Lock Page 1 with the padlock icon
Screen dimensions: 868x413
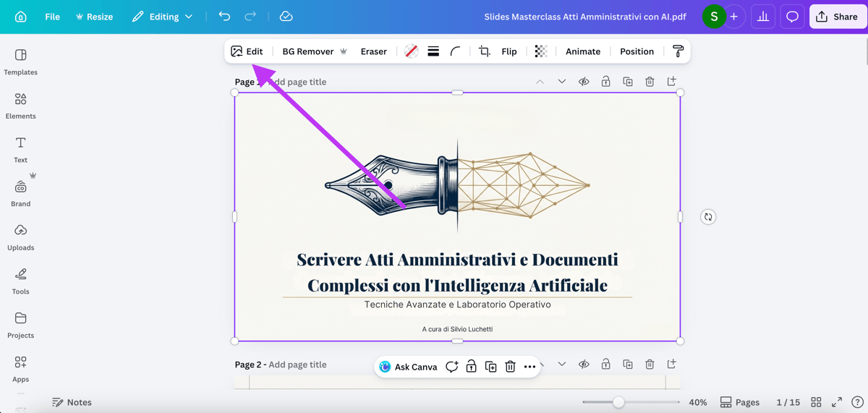605,82
